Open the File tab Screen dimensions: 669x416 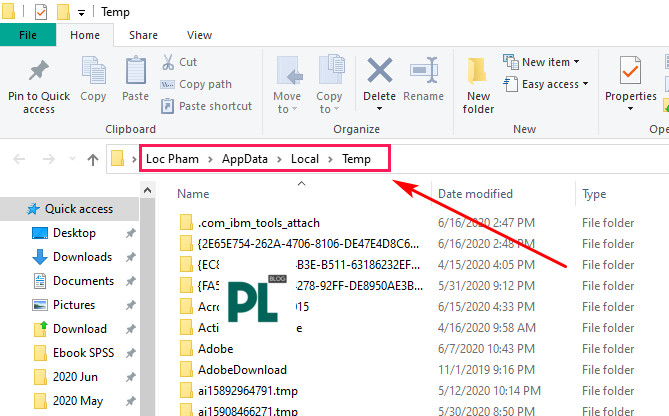click(x=28, y=35)
